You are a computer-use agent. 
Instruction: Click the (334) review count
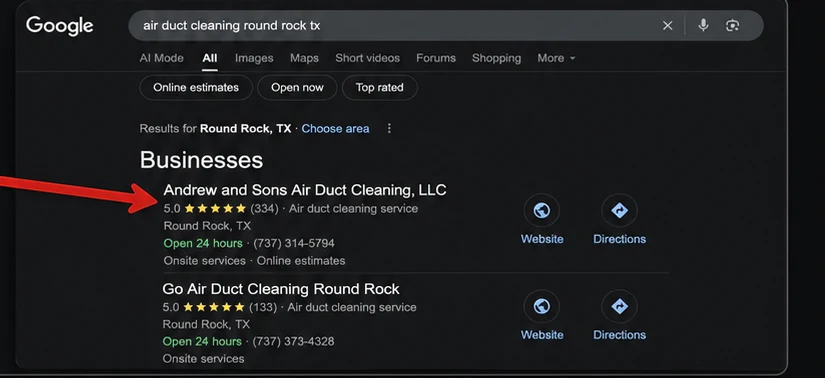264,208
